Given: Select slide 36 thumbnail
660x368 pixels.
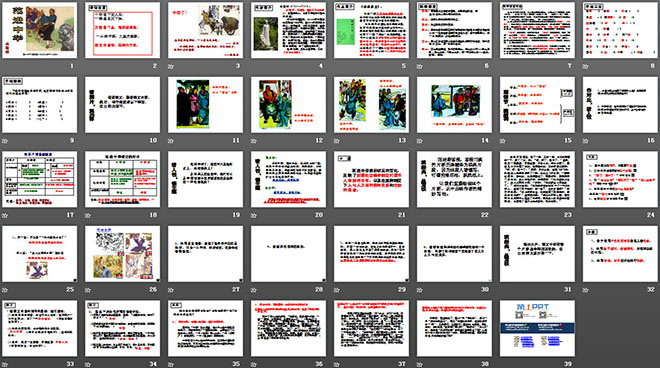Looking at the screenshot, I should 288,328.
